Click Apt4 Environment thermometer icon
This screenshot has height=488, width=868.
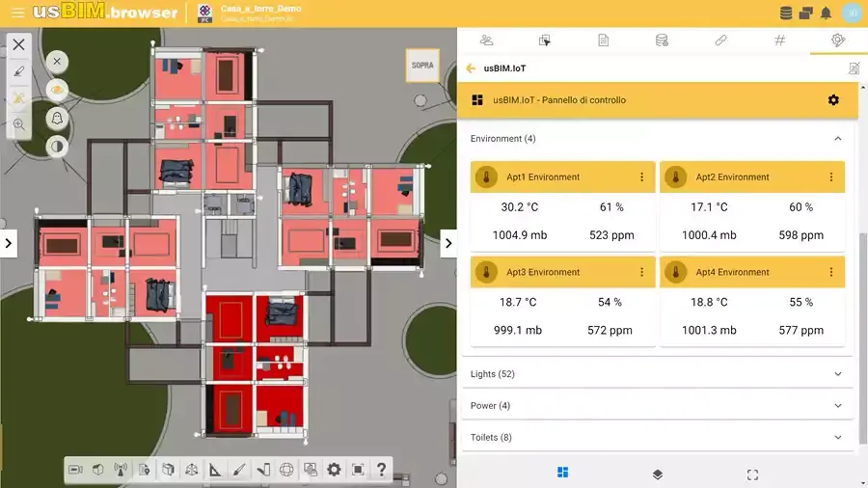tap(675, 272)
